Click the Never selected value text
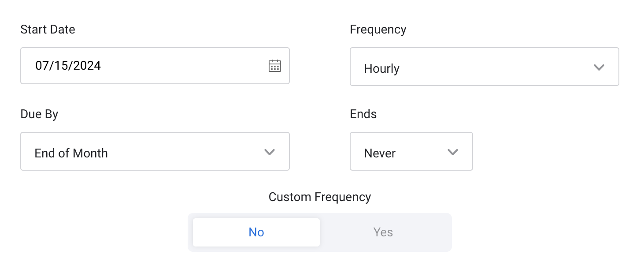This screenshot has width=644, height=269. [x=380, y=153]
